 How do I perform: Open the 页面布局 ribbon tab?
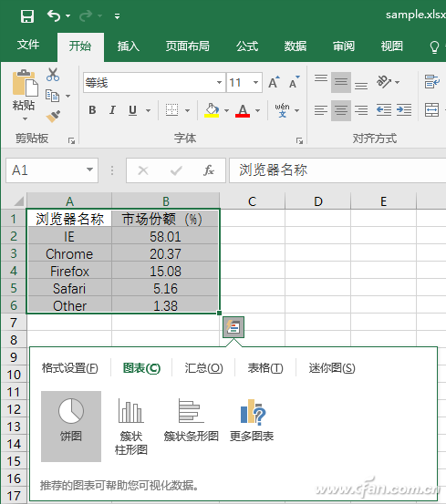pos(188,46)
